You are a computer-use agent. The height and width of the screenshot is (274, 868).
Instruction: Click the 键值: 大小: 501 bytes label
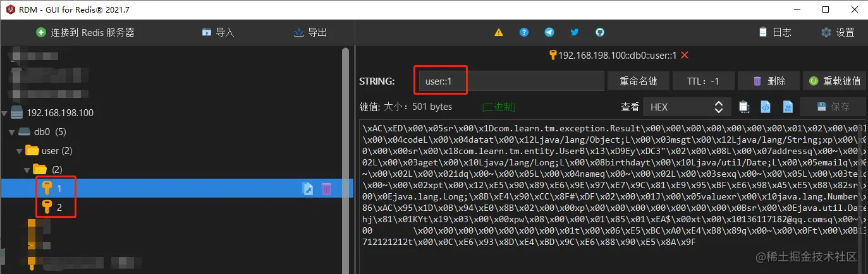pyautogui.click(x=406, y=107)
